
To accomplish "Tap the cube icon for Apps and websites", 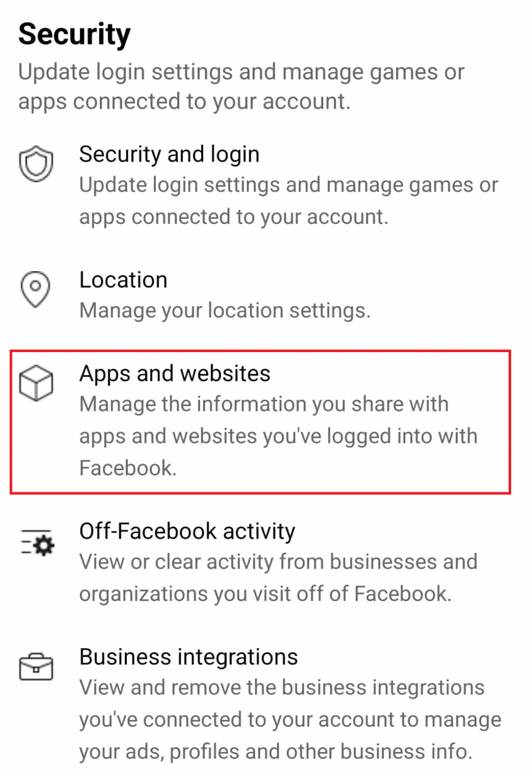I will (x=36, y=383).
